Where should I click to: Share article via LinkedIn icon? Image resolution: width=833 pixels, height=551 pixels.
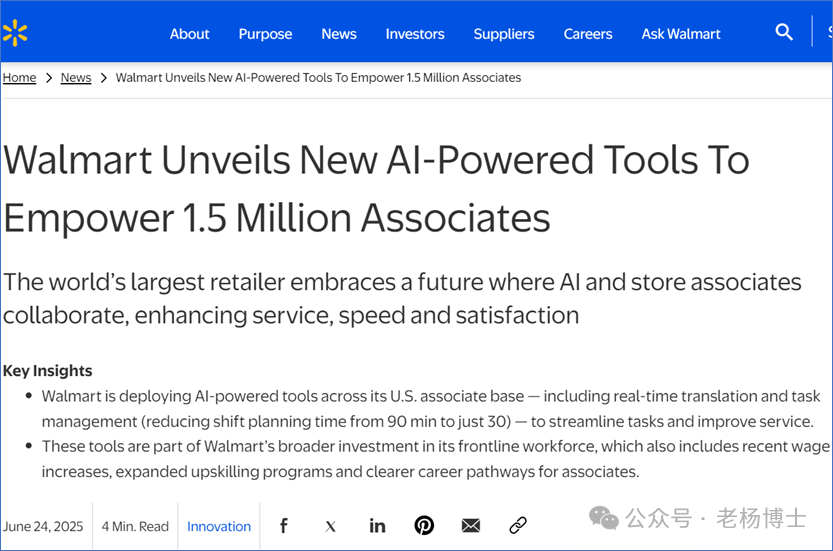pyautogui.click(x=377, y=526)
